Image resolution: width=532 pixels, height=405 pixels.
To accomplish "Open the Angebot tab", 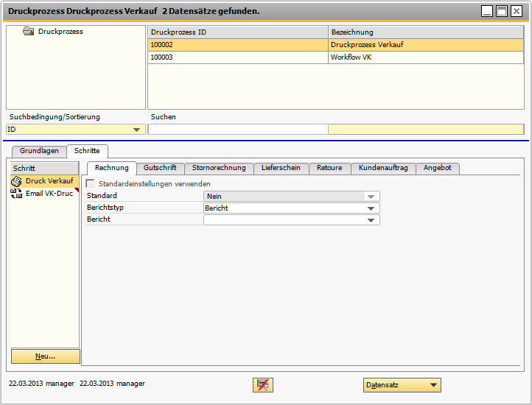I will click(x=438, y=168).
